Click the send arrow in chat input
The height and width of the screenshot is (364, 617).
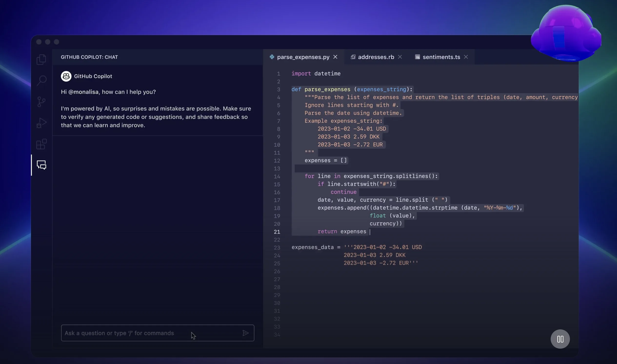246,333
